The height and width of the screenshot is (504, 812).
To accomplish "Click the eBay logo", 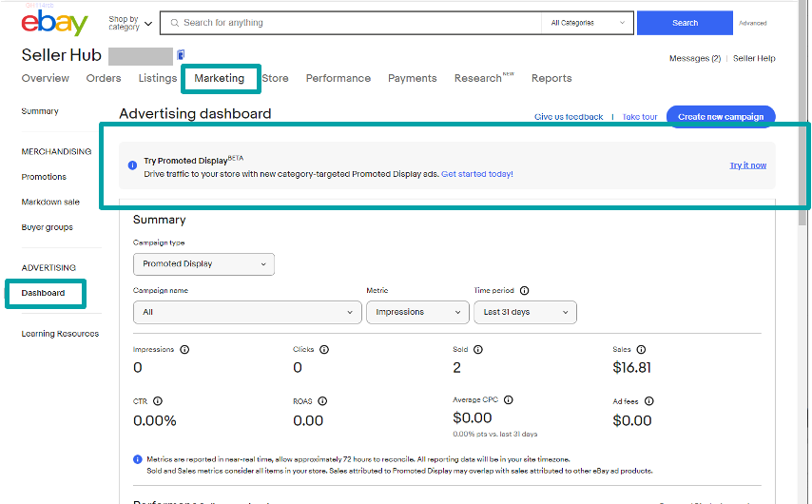I will (x=54, y=24).
